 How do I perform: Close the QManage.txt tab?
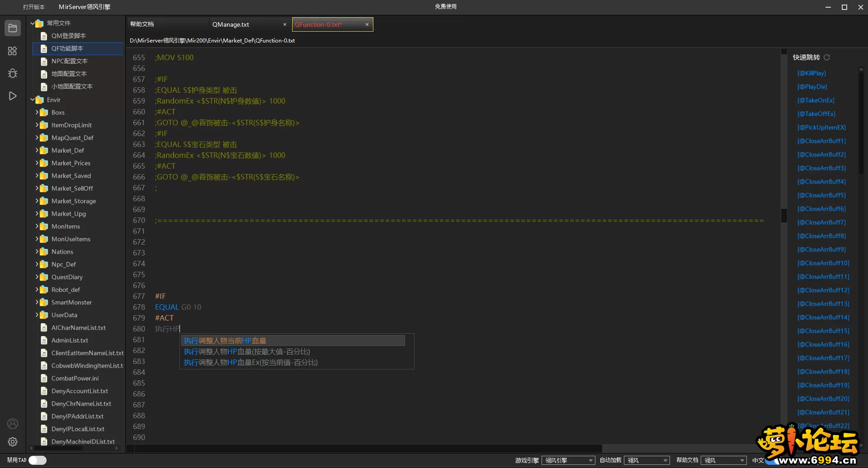285,24
